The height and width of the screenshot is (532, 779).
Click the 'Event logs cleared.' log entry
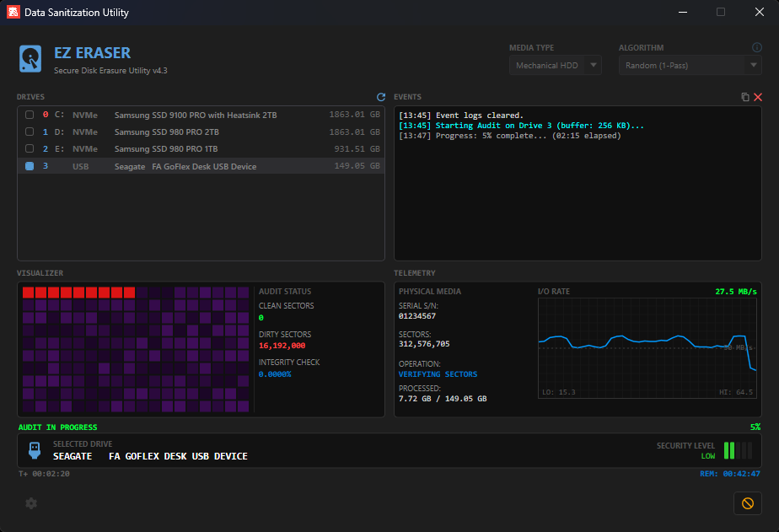coord(460,116)
